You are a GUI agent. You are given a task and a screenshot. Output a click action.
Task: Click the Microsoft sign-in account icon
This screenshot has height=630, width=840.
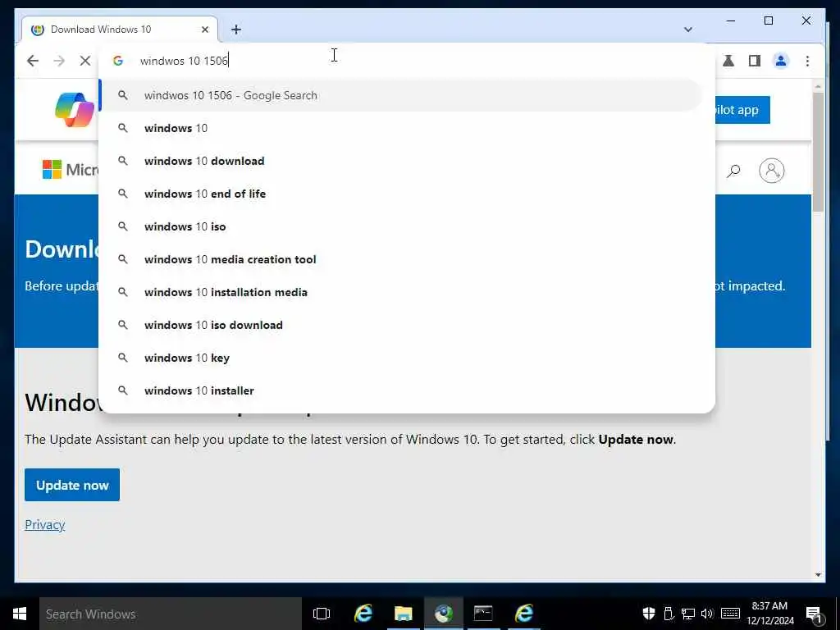click(x=771, y=171)
